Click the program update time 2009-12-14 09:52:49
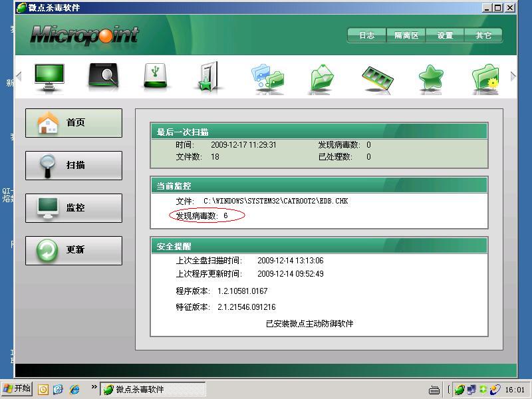532x399 pixels. tap(291, 274)
